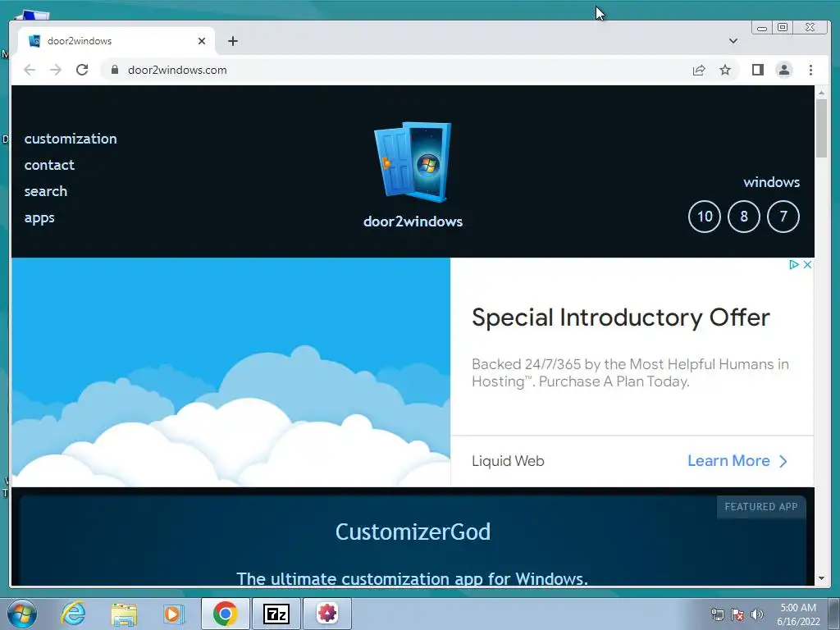Image resolution: width=840 pixels, height=630 pixels.
Task: Open the Chrome three-dot menu
Action: [810, 70]
